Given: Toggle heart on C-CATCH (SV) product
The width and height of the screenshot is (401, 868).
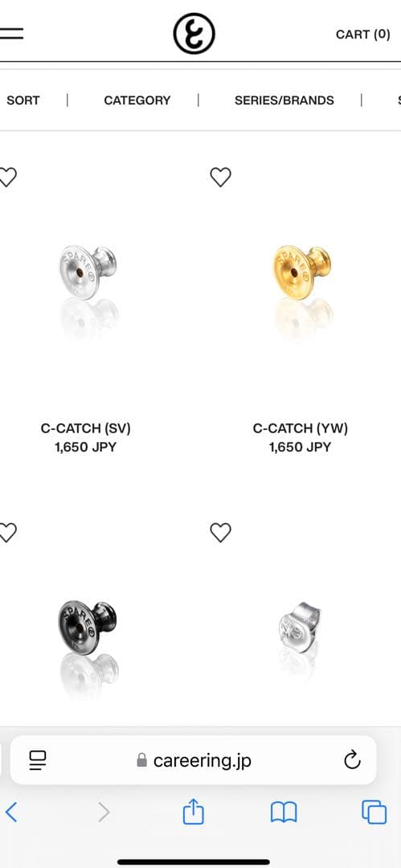Looking at the screenshot, I should 8,177.
